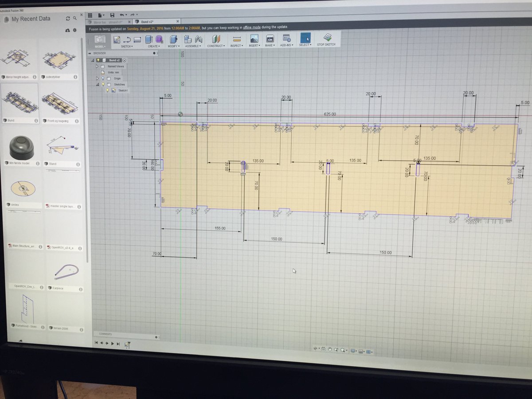The height and width of the screenshot is (399, 532).
Task: Open the Sketch tool icon in toolbar
Action: tap(117, 40)
